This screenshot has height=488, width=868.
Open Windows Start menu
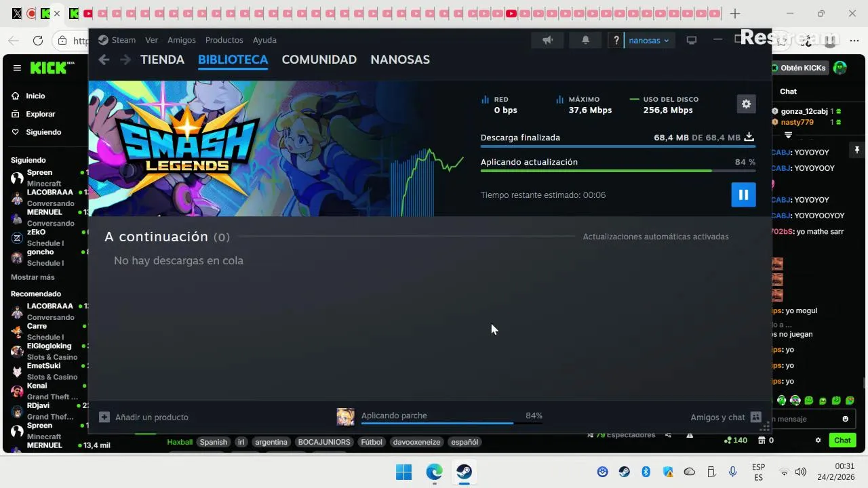[x=403, y=472]
